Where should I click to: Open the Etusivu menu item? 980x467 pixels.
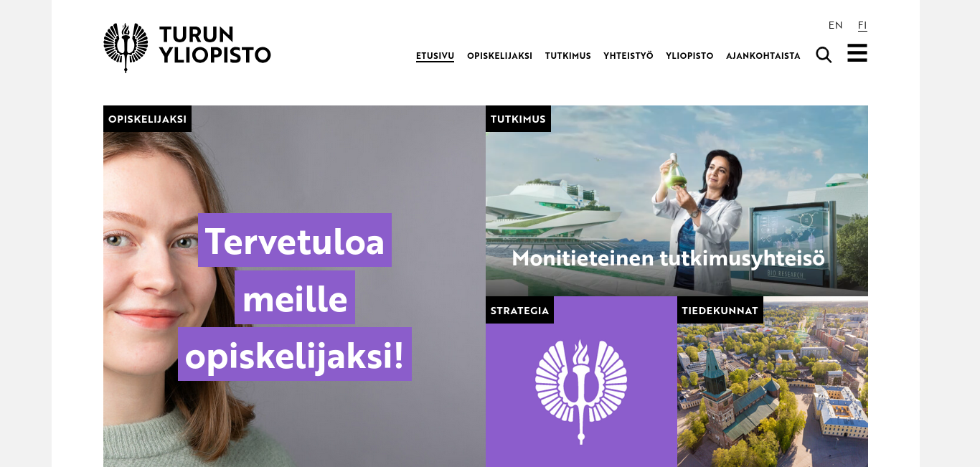435,56
